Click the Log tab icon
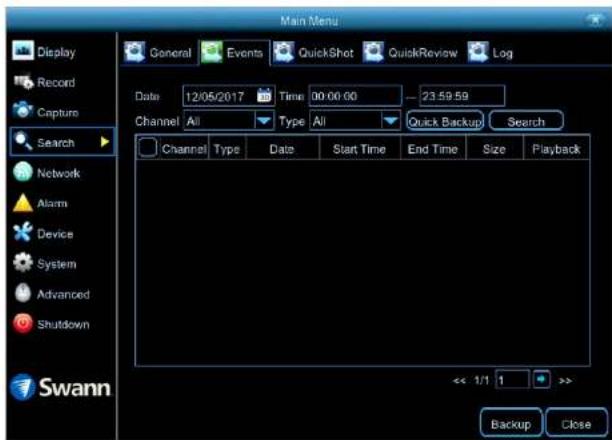Screen dimensions: 612x440 point(478,52)
